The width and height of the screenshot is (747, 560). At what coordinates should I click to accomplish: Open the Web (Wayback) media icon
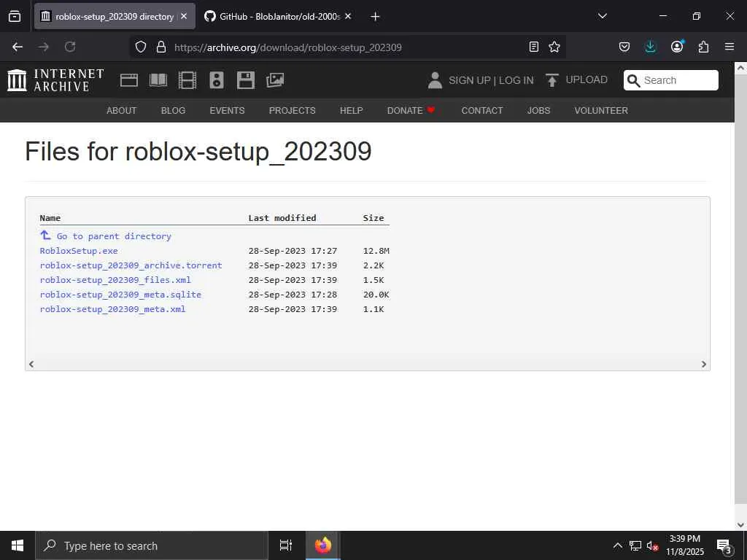pos(129,80)
